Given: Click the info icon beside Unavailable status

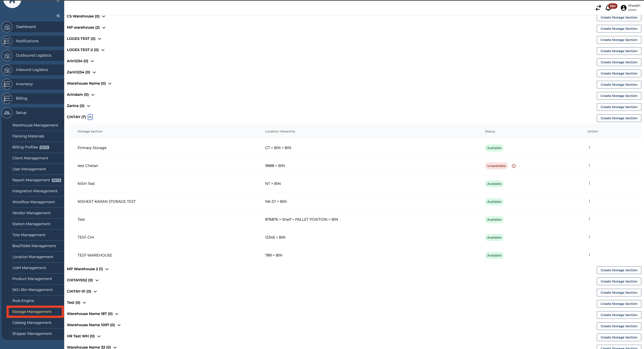Looking at the screenshot, I should point(514,166).
